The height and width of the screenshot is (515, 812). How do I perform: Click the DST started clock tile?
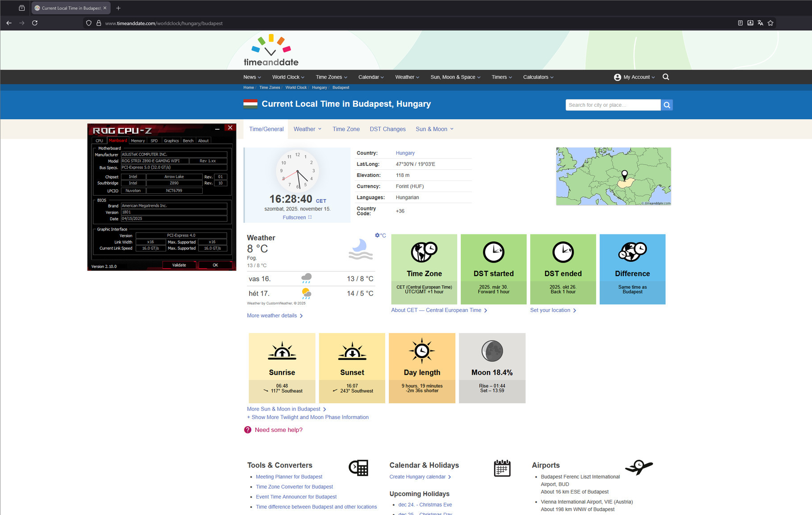click(x=493, y=269)
